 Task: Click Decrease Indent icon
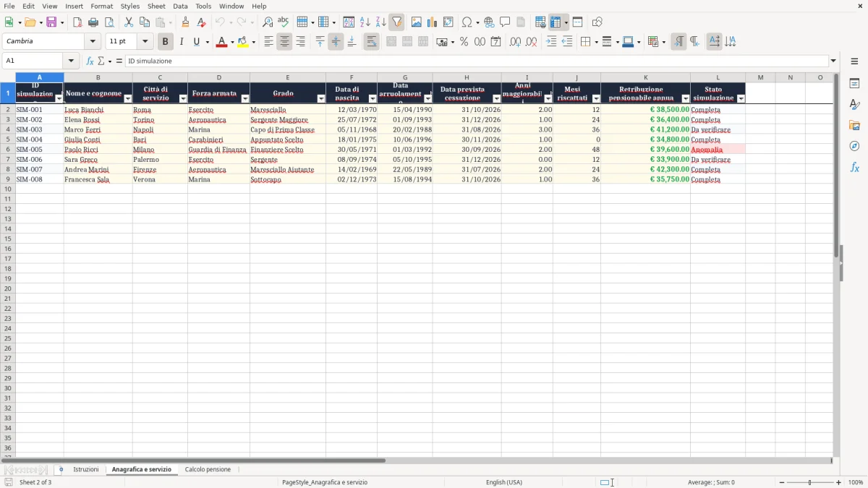pyautogui.click(x=567, y=42)
